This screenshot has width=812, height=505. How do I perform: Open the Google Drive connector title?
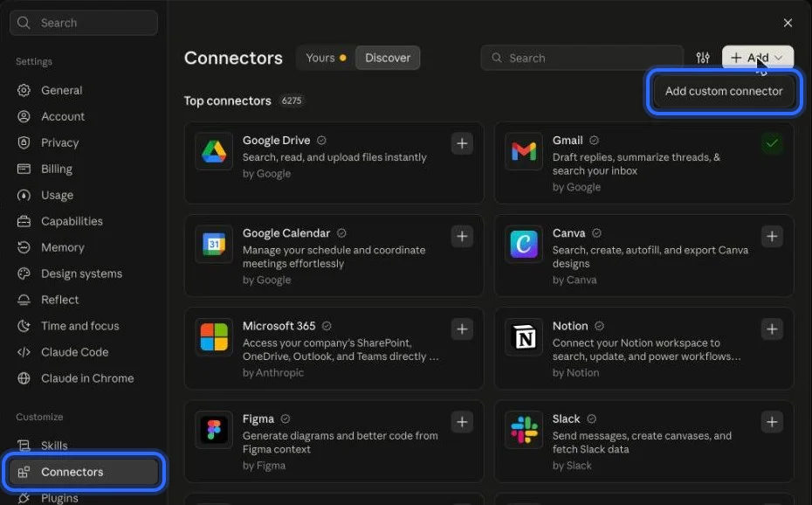click(x=276, y=141)
